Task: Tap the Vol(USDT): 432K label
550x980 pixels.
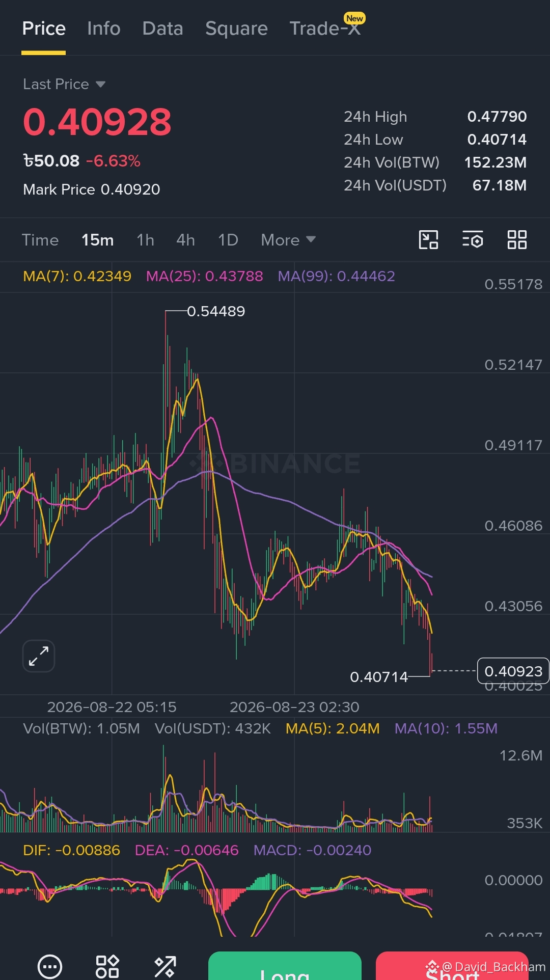Action: tap(213, 728)
